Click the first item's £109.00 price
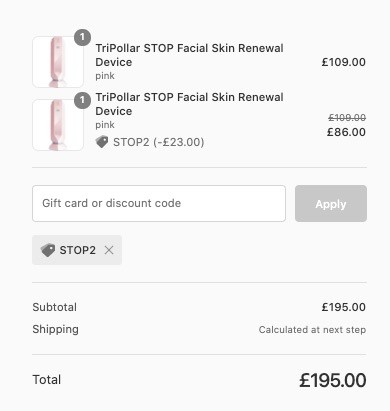The height and width of the screenshot is (411, 390). point(344,62)
